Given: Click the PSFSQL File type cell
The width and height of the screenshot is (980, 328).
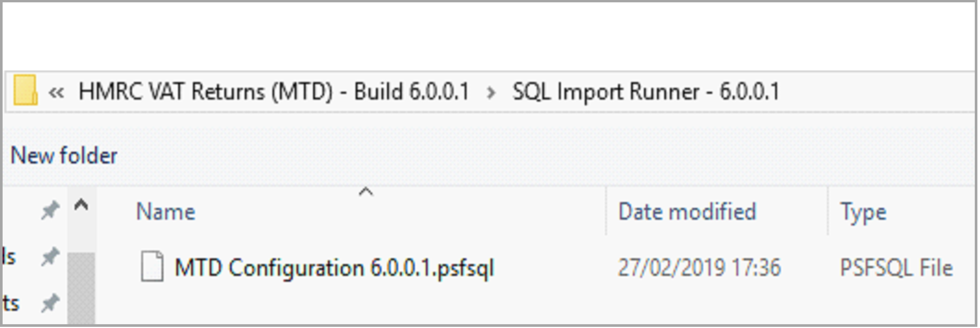Looking at the screenshot, I should pyautogui.click(x=896, y=268).
